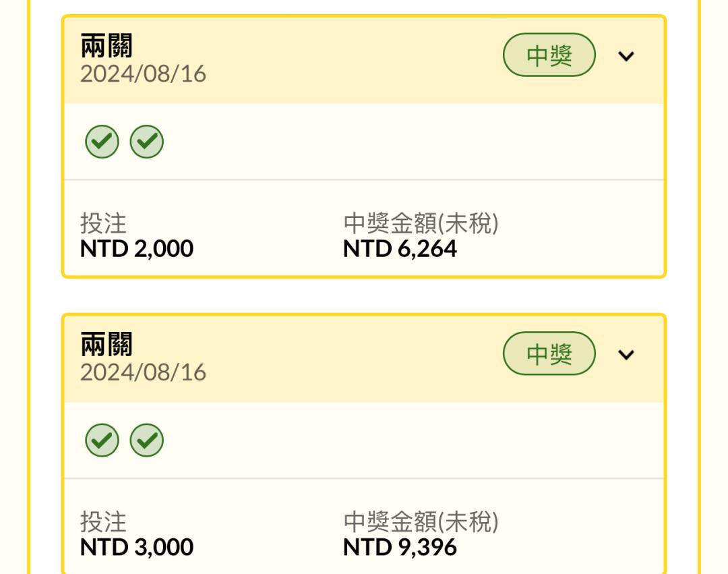Screen dimensions: 728x574
Task: Click second green checkmark in second card
Action: 147,440
